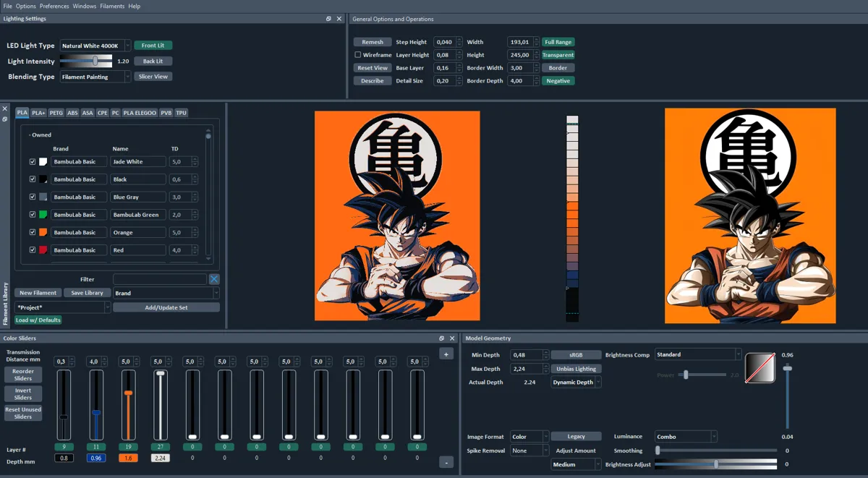Click the Brightness Adjust slider
This screenshot has width=868, height=478.
coord(716,464)
